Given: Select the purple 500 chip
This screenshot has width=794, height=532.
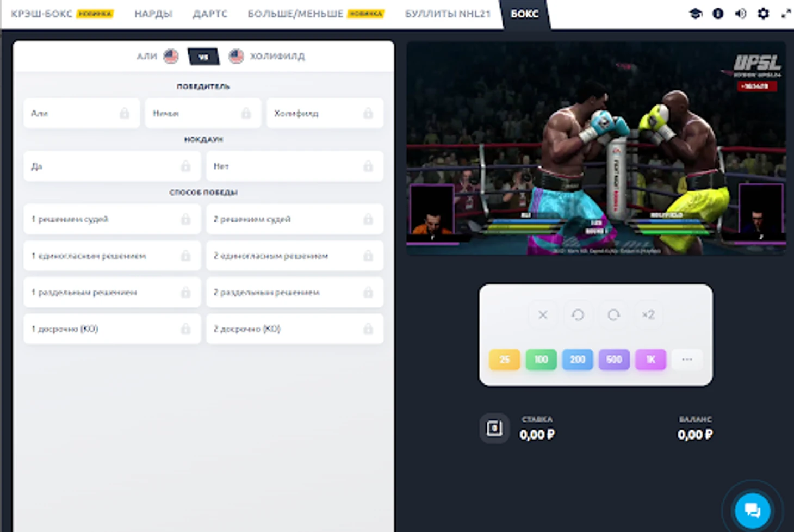Looking at the screenshot, I should pyautogui.click(x=614, y=360).
